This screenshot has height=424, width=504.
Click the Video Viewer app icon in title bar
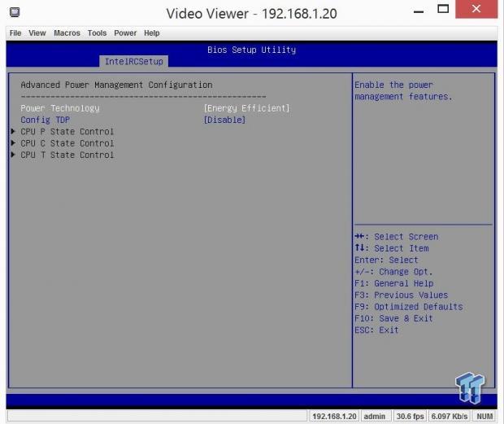(x=15, y=13)
